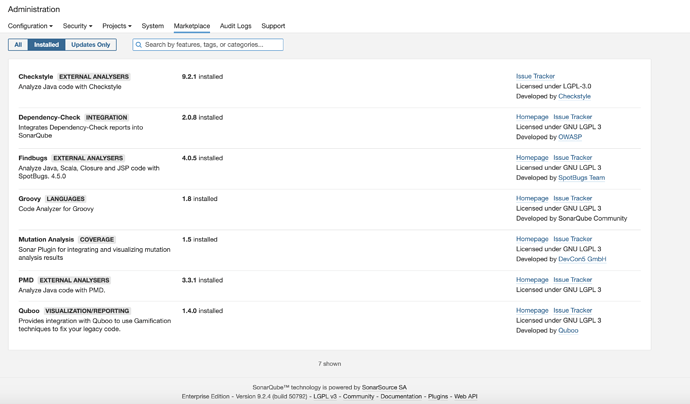Open Quboo plugin Homepage link

532,311
